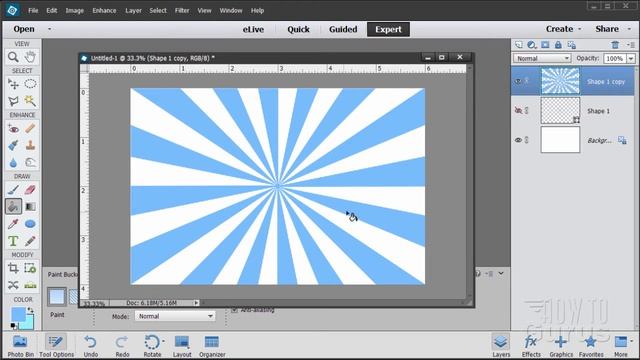Open the Filter menu
The height and width of the screenshot is (360, 640).
182,11
